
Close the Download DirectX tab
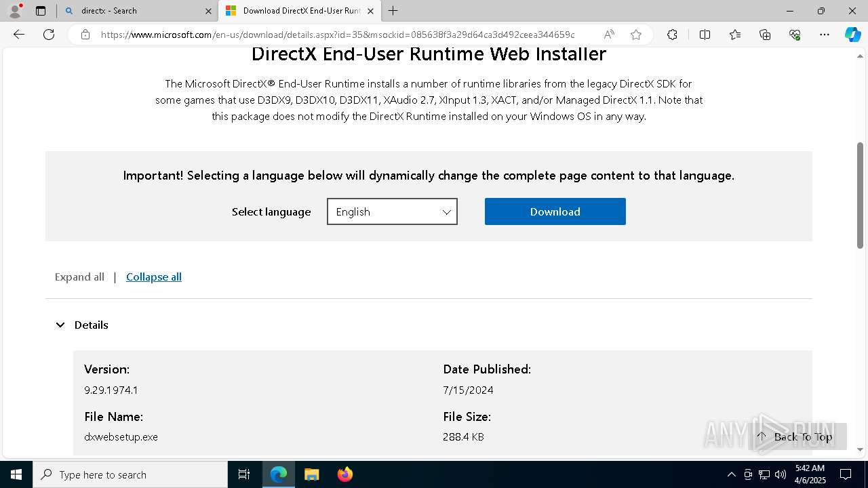point(370,11)
